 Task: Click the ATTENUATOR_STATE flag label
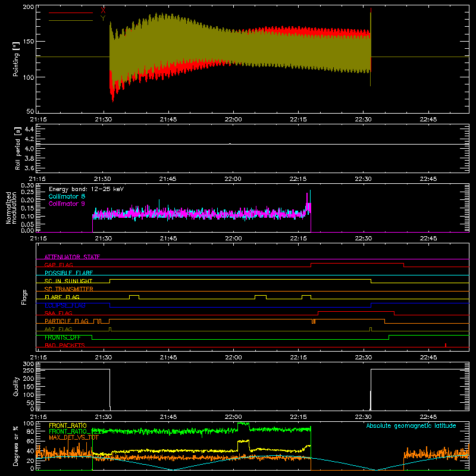pos(72,257)
